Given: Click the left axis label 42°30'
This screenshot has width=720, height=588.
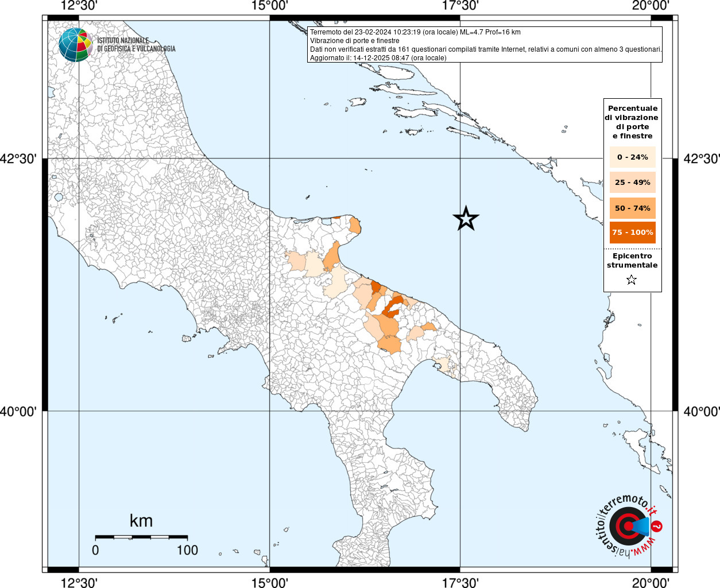Looking at the screenshot, I should point(19,158).
